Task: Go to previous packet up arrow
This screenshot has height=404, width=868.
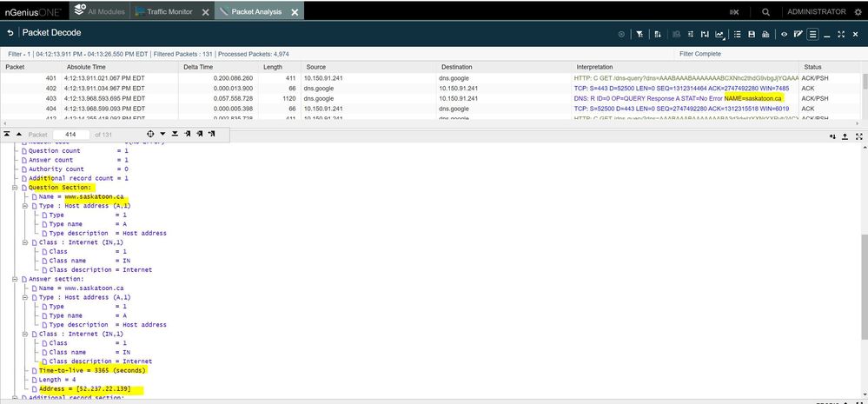Action: tap(19, 134)
